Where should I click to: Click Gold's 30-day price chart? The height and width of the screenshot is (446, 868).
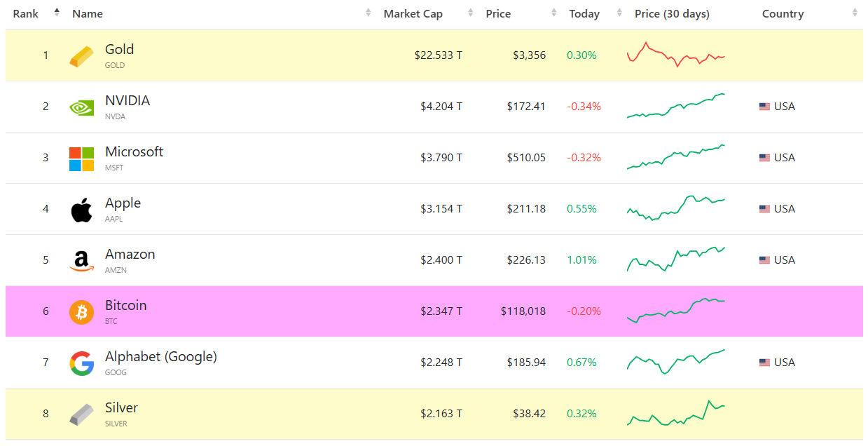click(675, 55)
